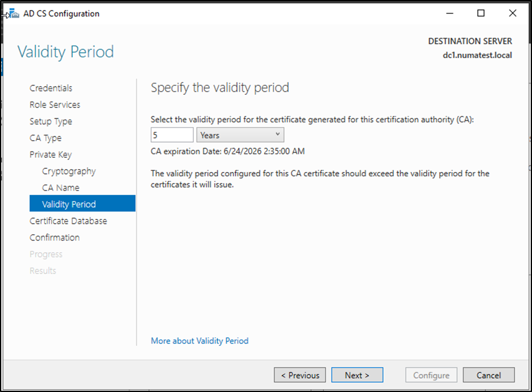Open the Confirmation step
The image size is (532, 392).
point(55,237)
